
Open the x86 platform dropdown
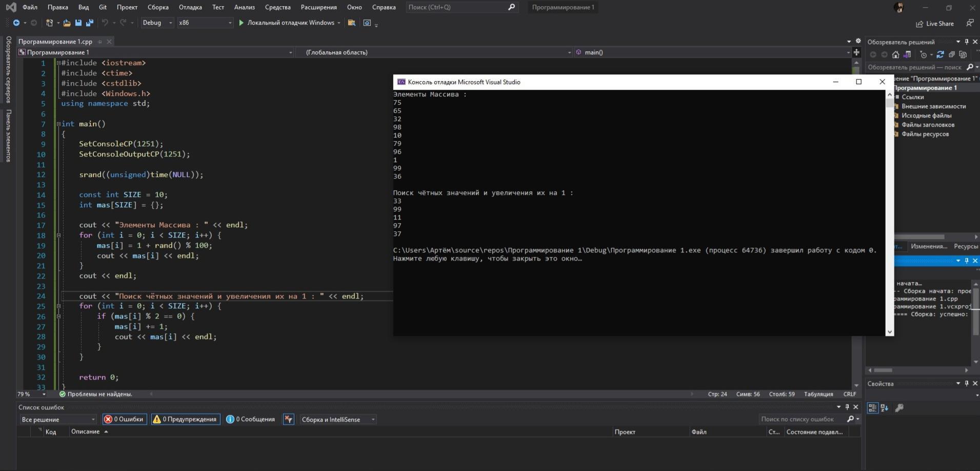(x=205, y=23)
